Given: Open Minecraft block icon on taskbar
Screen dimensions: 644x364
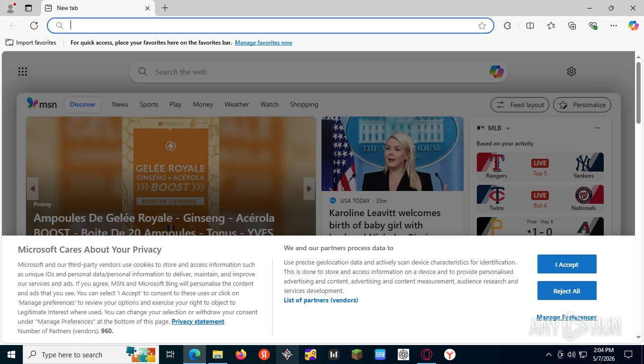Looking at the screenshot, I should (x=357, y=355).
